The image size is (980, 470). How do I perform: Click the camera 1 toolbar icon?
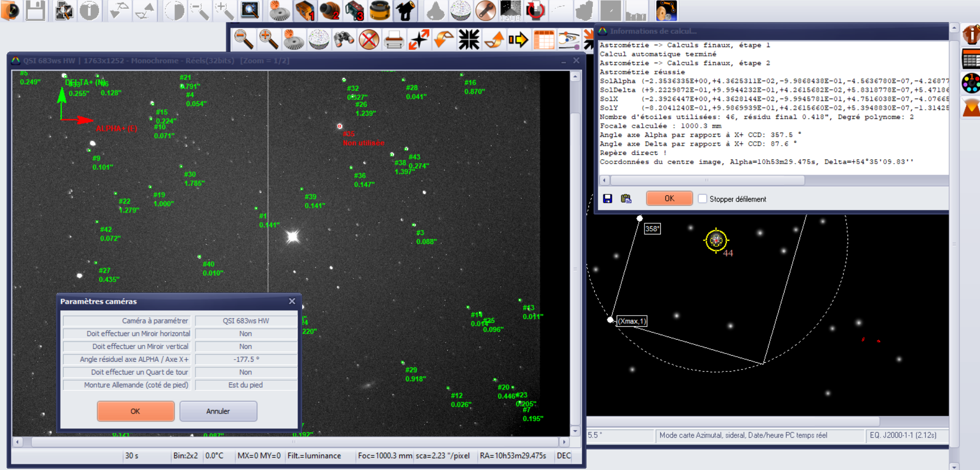coord(305,11)
